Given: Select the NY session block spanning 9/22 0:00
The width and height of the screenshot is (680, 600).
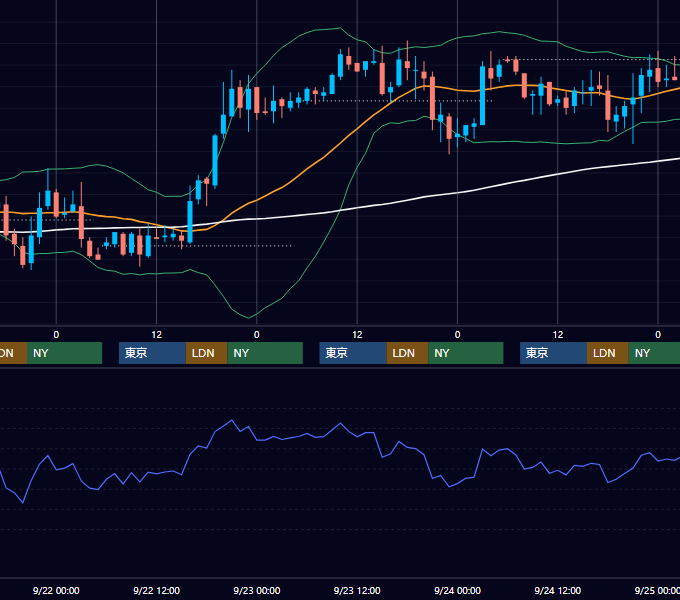Looking at the screenshot, I should click(64, 353).
